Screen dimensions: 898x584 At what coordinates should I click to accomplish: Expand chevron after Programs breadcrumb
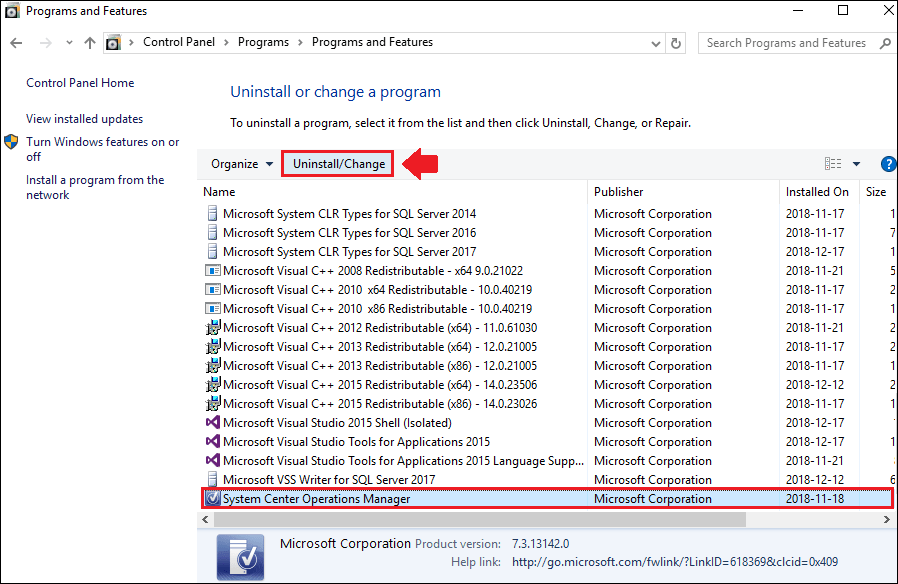pos(300,43)
